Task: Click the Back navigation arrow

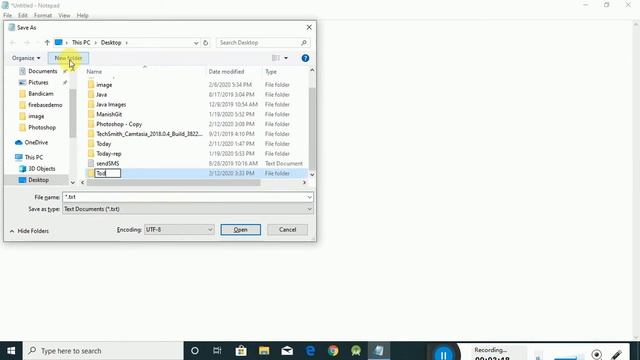Action: point(13,42)
